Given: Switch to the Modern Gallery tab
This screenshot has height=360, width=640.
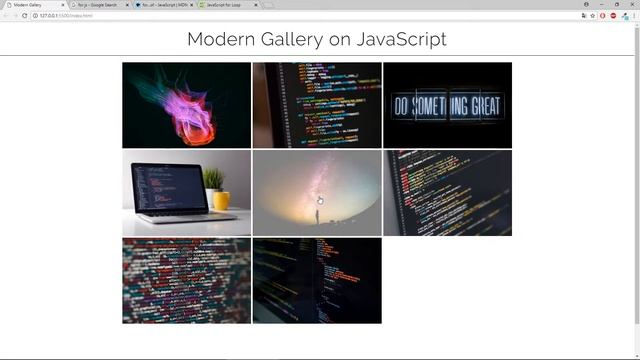Looking at the screenshot, I should (x=36, y=5).
